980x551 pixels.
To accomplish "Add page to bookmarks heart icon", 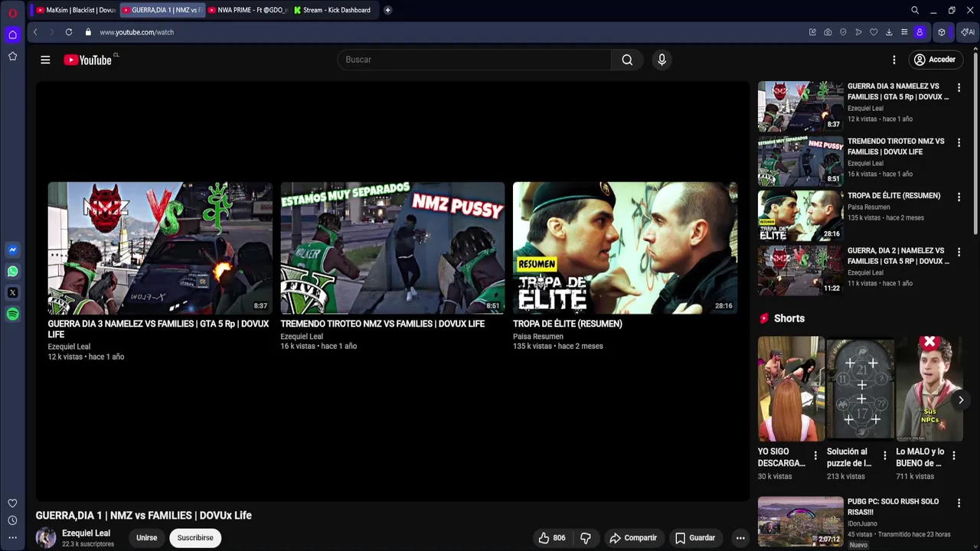I will [x=874, y=32].
